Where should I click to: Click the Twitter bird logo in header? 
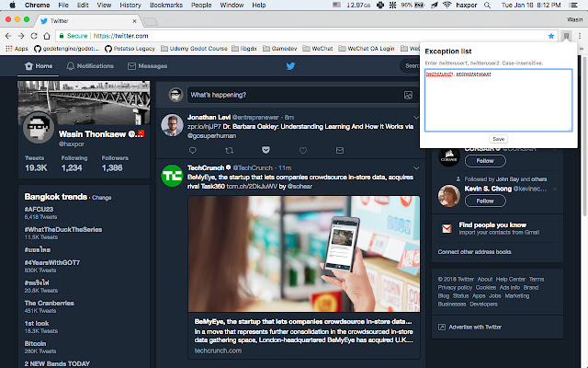290,66
